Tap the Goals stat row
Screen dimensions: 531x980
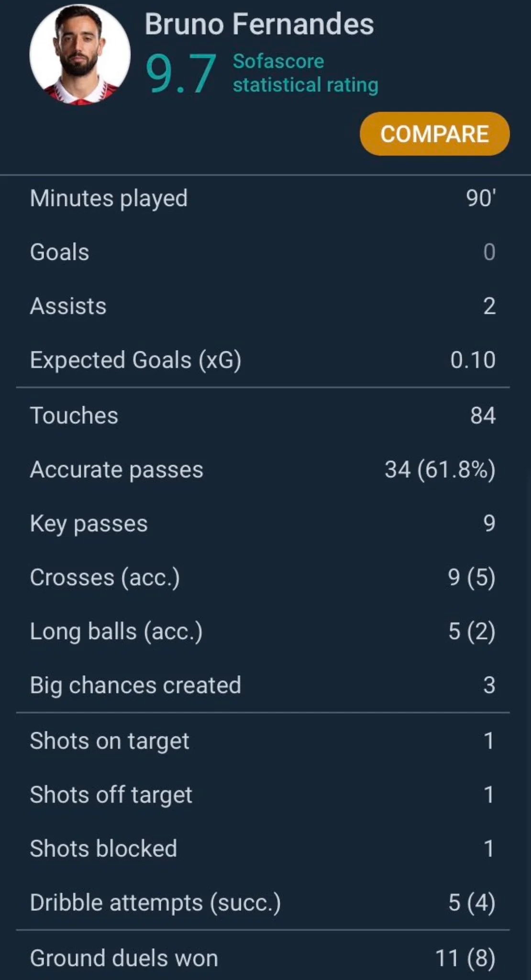[x=263, y=252]
